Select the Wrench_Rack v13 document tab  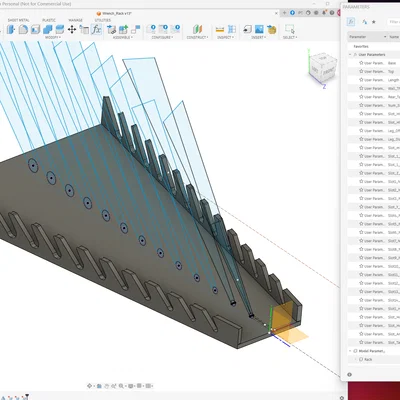[x=114, y=13]
